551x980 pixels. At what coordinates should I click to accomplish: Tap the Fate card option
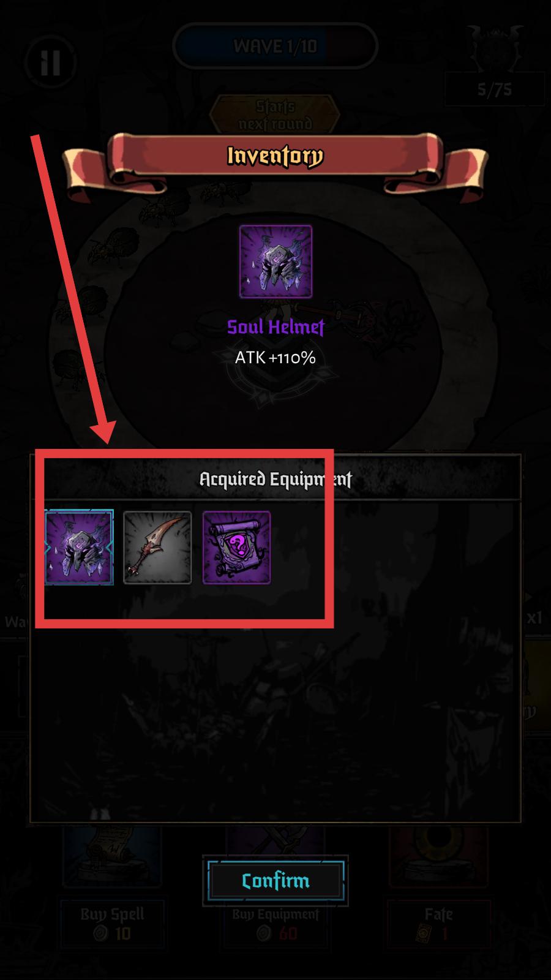click(x=438, y=922)
